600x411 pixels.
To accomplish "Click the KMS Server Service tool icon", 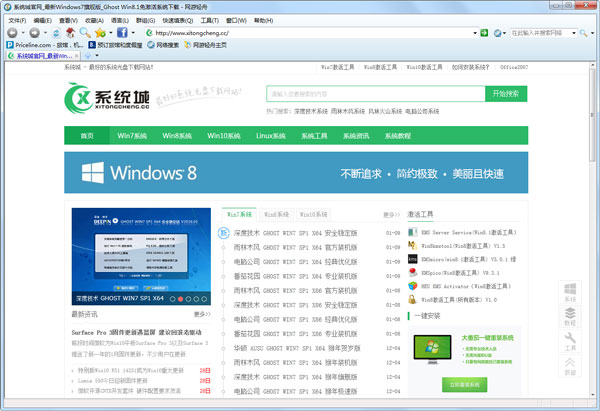I will 412,232.
